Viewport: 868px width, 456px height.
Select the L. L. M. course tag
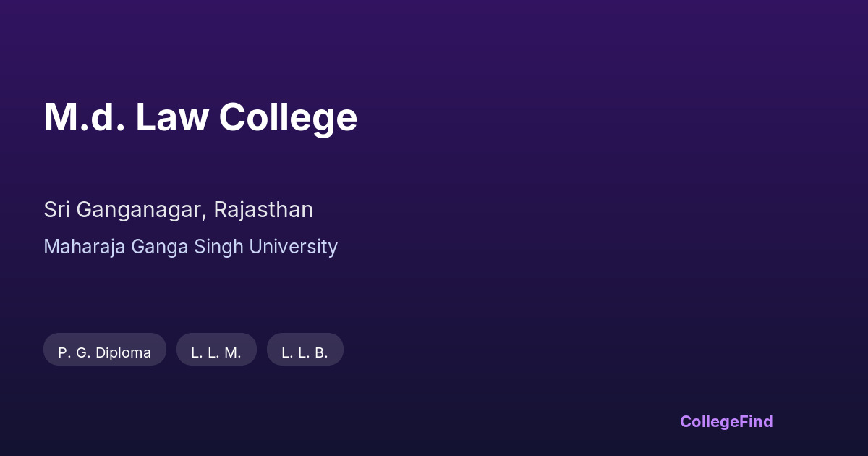216,352
